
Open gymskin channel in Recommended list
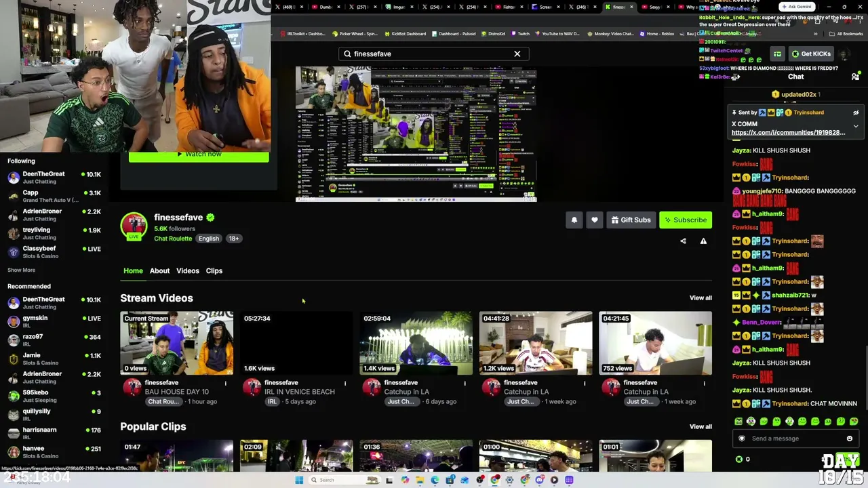pyautogui.click(x=54, y=321)
